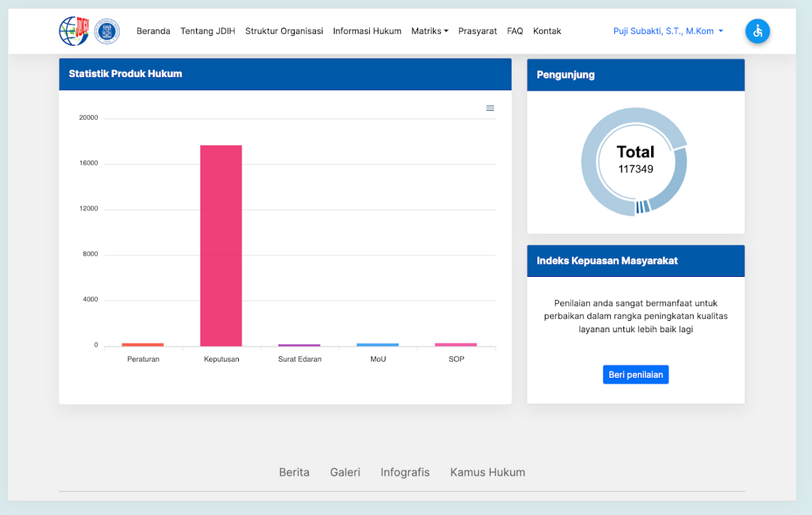Open the blue accessibility wheelchair button

pos(757,31)
